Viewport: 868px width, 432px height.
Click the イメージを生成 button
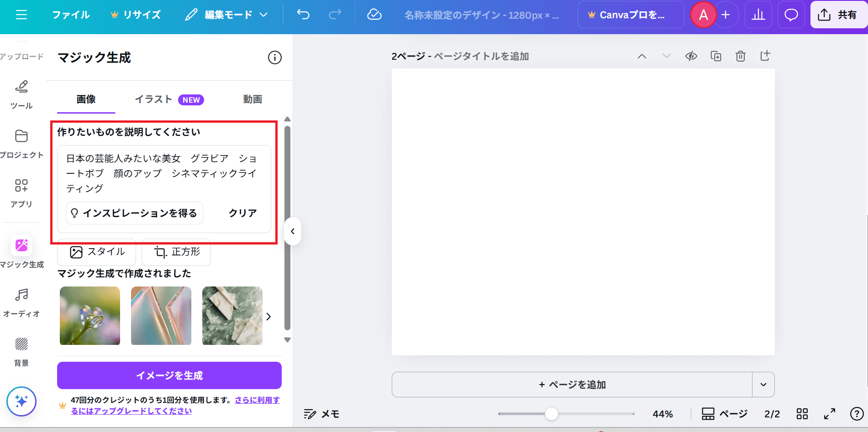coord(169,375)
